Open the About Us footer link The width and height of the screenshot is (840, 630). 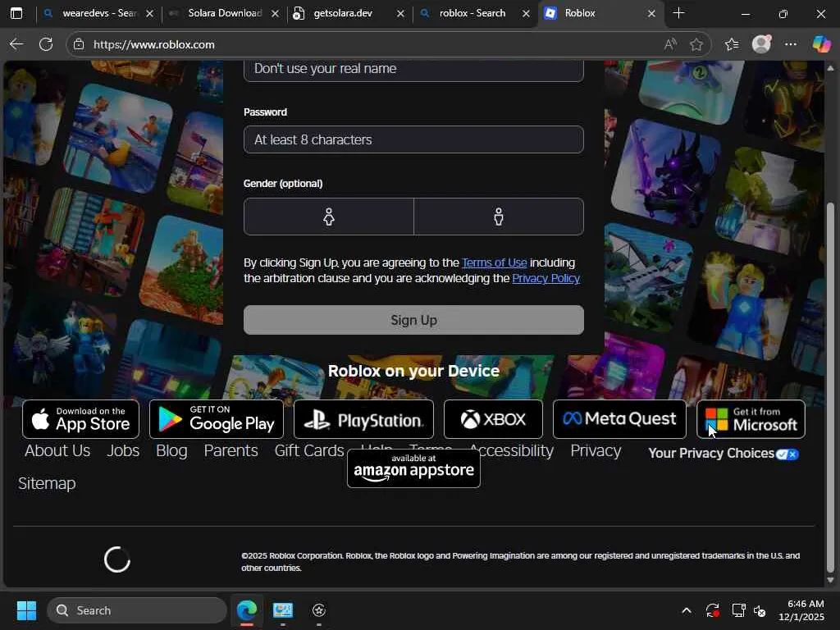57,451
